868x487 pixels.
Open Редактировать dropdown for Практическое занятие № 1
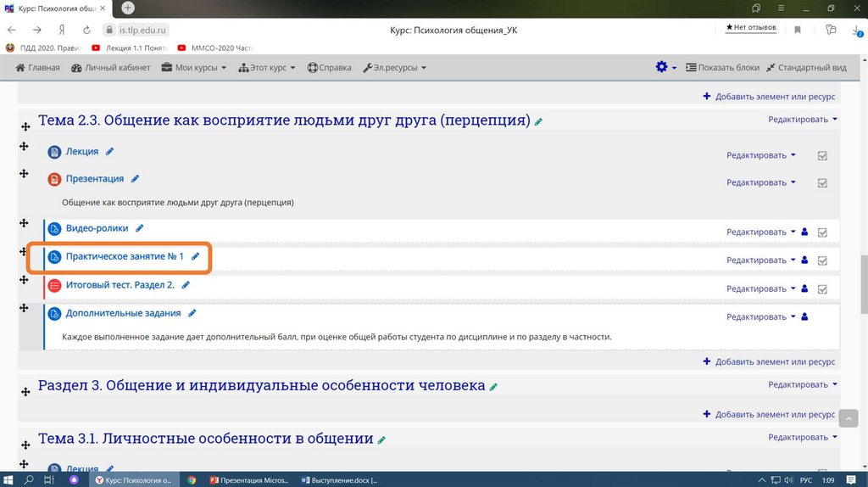(x=760, y=260)
